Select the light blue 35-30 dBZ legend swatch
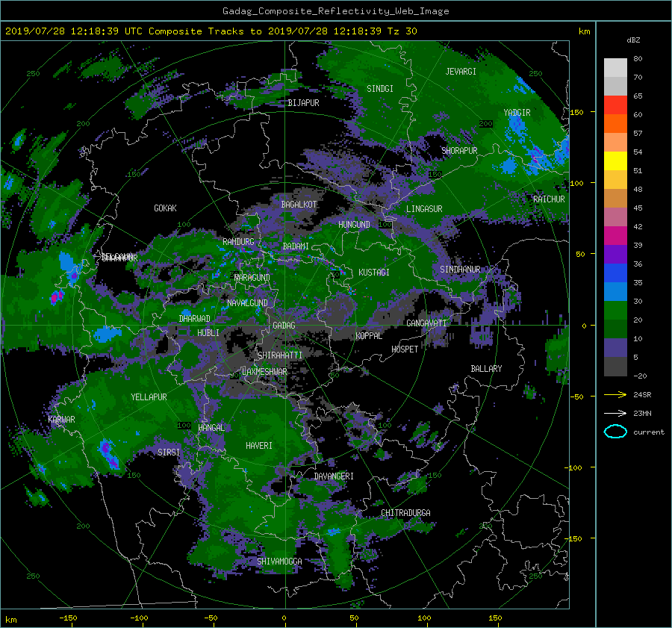Screen dimensions: 672x628 (x=615, y=292)
